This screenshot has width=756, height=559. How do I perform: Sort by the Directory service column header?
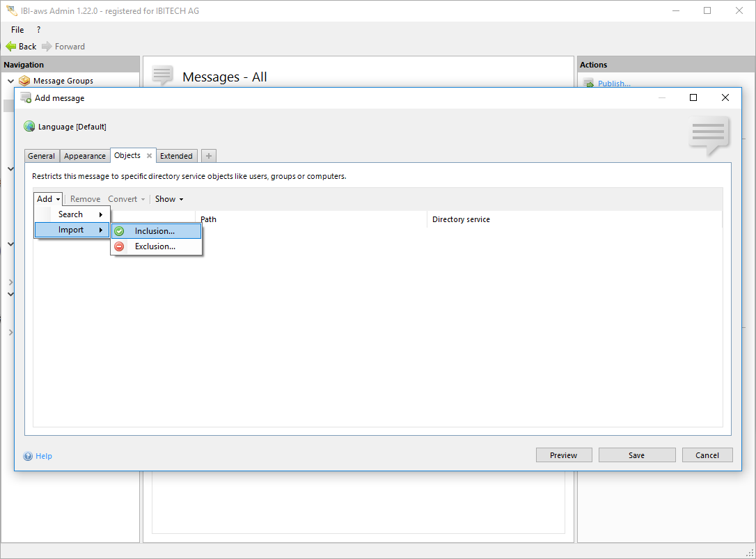click(461, 219)
